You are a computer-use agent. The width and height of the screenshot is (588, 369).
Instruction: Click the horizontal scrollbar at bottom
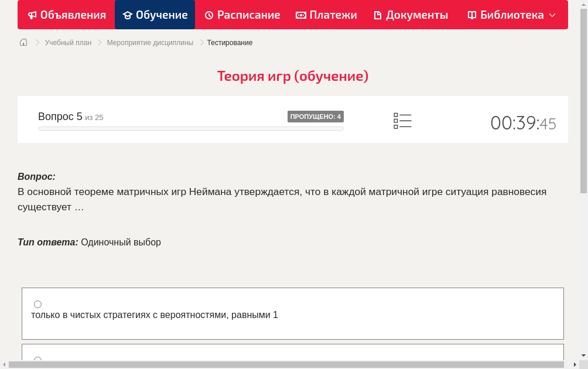[x=286, y=365]
